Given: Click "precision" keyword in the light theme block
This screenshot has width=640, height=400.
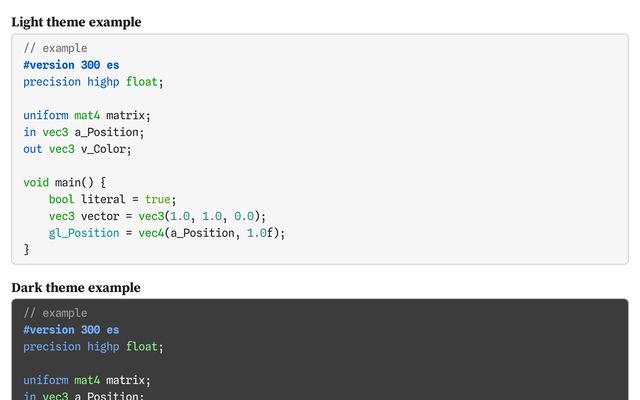Looking at the screenshot, I should click(52, 82).
